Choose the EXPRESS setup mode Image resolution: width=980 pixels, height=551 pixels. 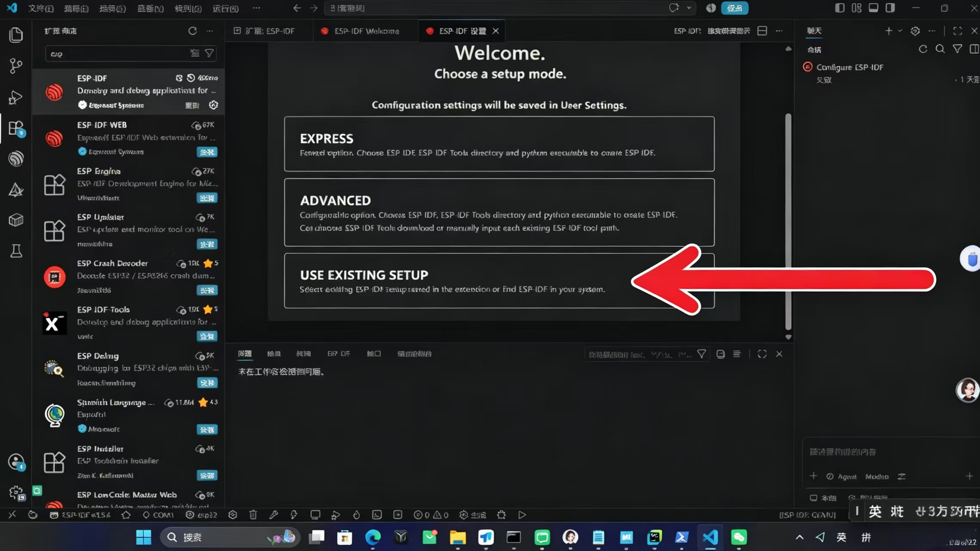click(x=499, y=144)
